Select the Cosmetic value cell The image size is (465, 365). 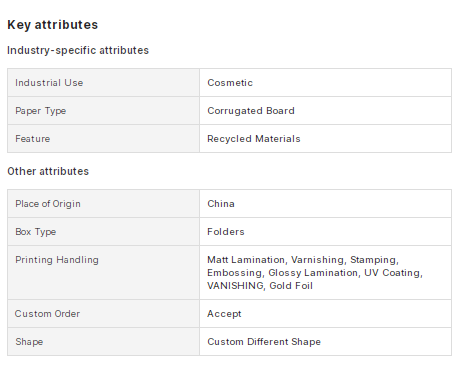326,83
